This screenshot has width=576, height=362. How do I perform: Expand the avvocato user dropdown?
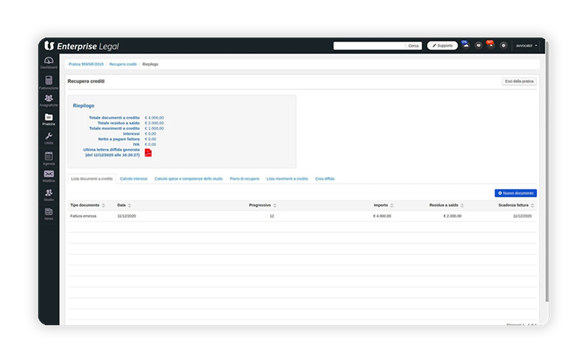[526, 46]
